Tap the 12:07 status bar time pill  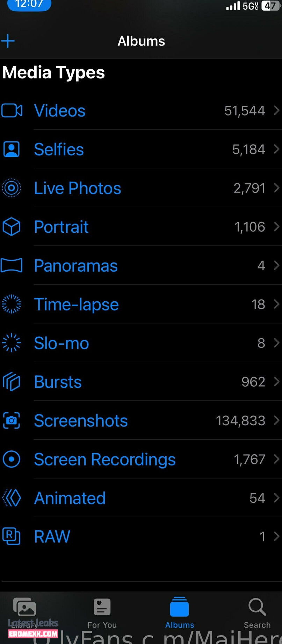[29, 5]
